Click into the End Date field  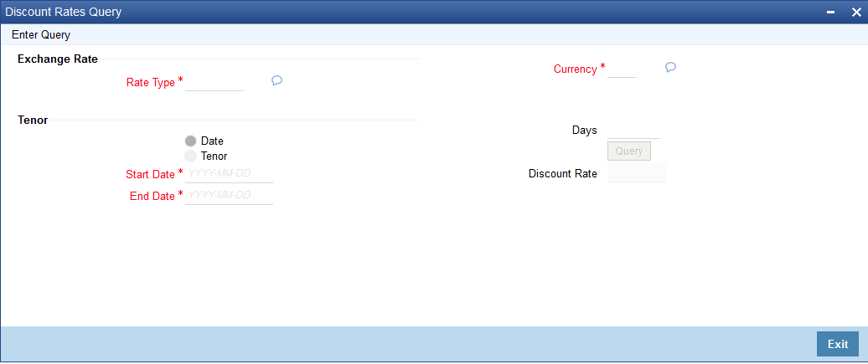[230, 196]
